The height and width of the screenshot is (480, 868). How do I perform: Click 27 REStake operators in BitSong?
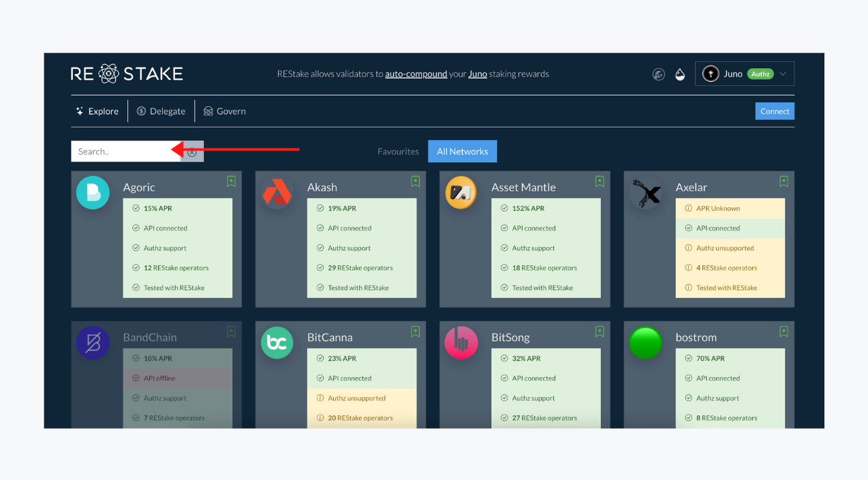546,418
